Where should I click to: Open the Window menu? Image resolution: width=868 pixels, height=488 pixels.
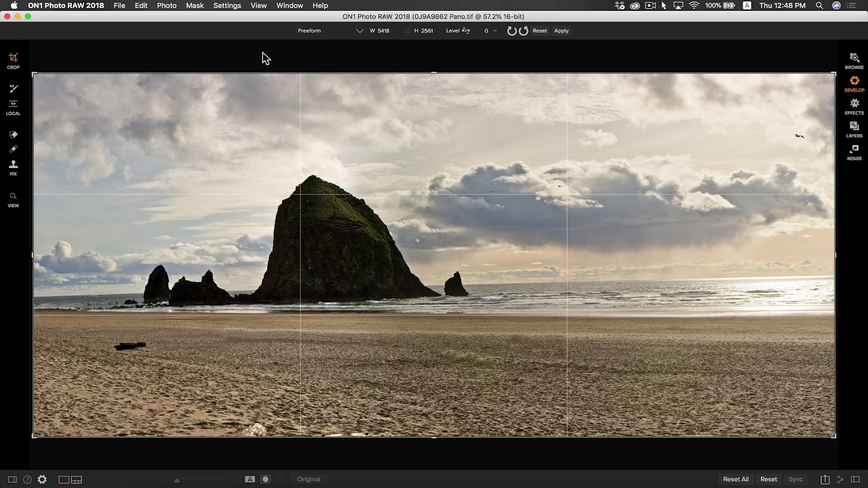(x=290, y=5)
